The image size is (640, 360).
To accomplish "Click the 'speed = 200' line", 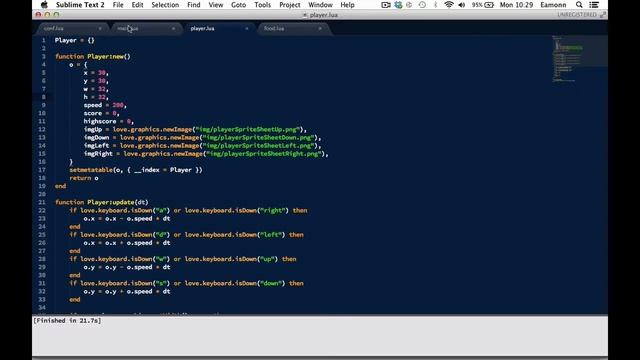I will pos(105,105).
